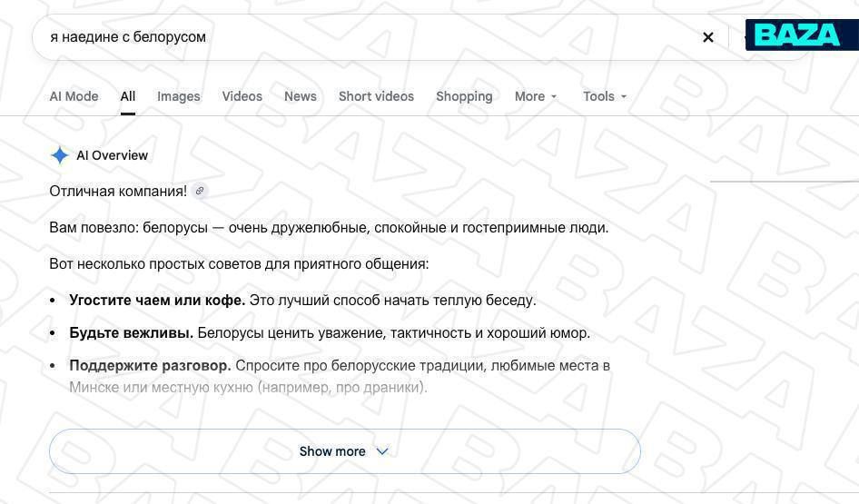Open the source link icon after Отличная компания
Viewport: 859px width, 504px height.
click(200, 191)
